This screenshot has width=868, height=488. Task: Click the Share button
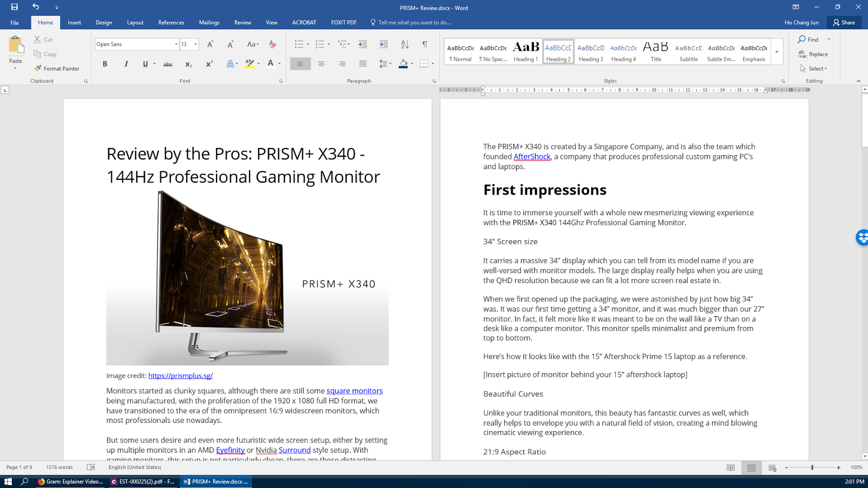point(844,23)
